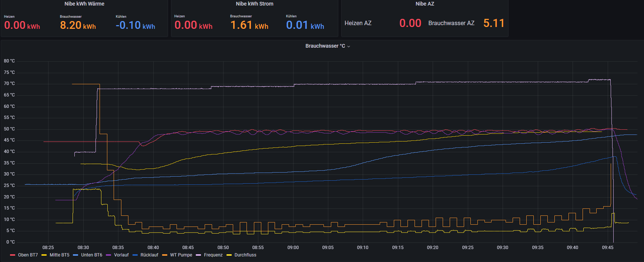Click the 09:15 time axis label
The height and width of the screenshot is (262, 644).
point(398,248)
